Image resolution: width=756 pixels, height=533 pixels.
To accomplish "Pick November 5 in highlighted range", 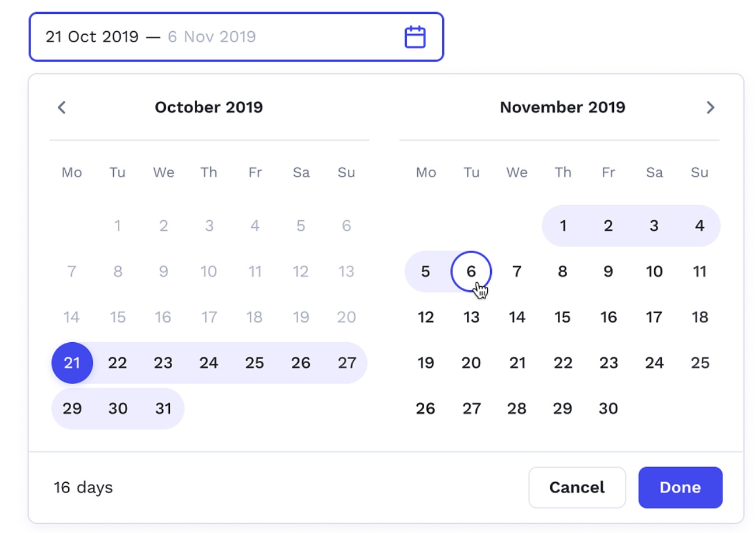I will pos(425,271).
